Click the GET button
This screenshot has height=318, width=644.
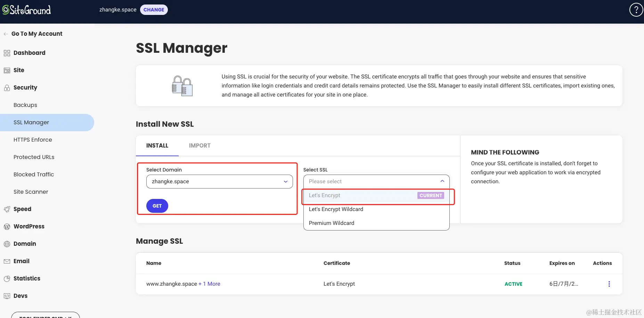point(157,206)
